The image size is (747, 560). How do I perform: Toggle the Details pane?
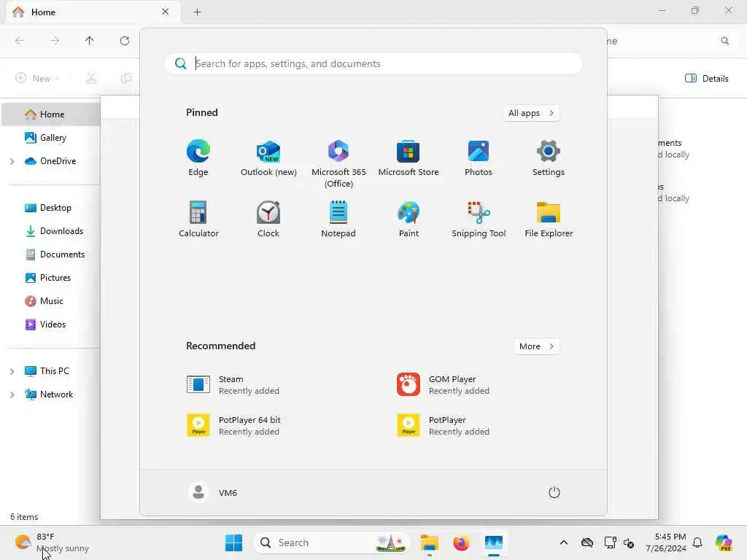click(706, 79)
